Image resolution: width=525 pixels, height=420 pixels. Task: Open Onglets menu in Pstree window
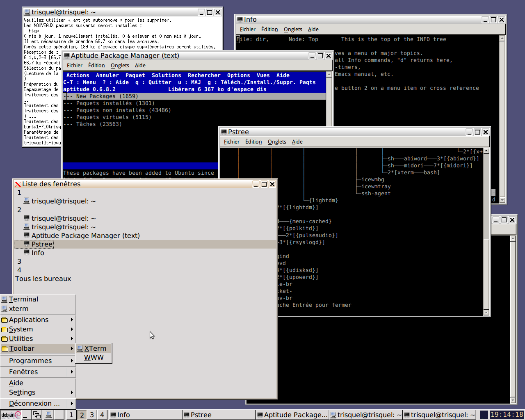(277, 142)
